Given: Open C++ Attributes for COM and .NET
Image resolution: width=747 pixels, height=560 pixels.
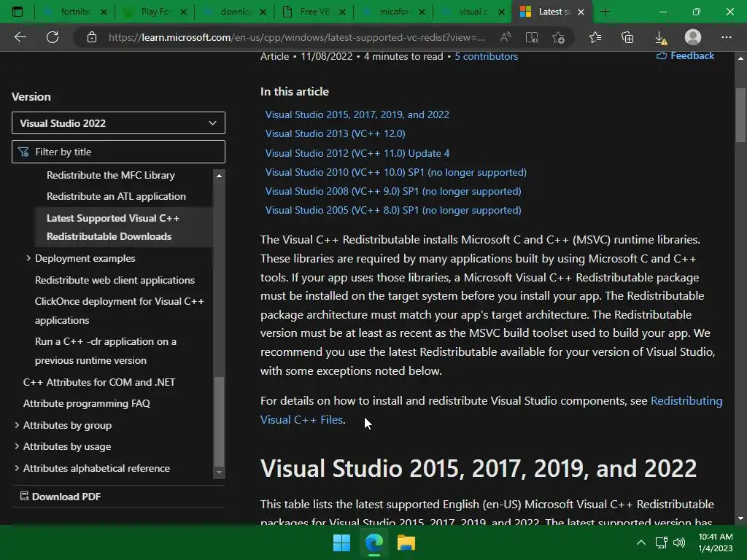Looking at the screenshot, I should tap(99, 382).
